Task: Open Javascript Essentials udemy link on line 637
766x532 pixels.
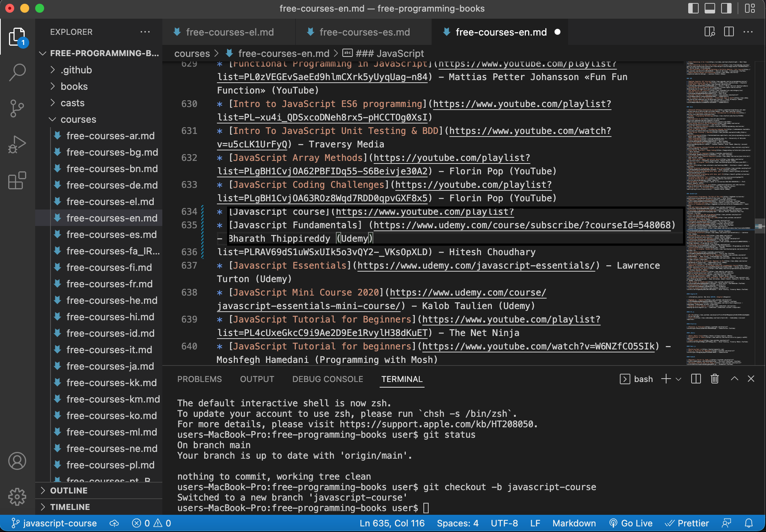Action: pos(476,266)
